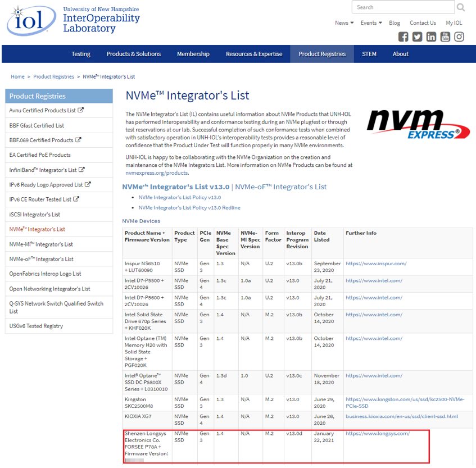Open EA Certified PoE Products
The height and width of the screenshot is (468, 476).
[59, 155]
